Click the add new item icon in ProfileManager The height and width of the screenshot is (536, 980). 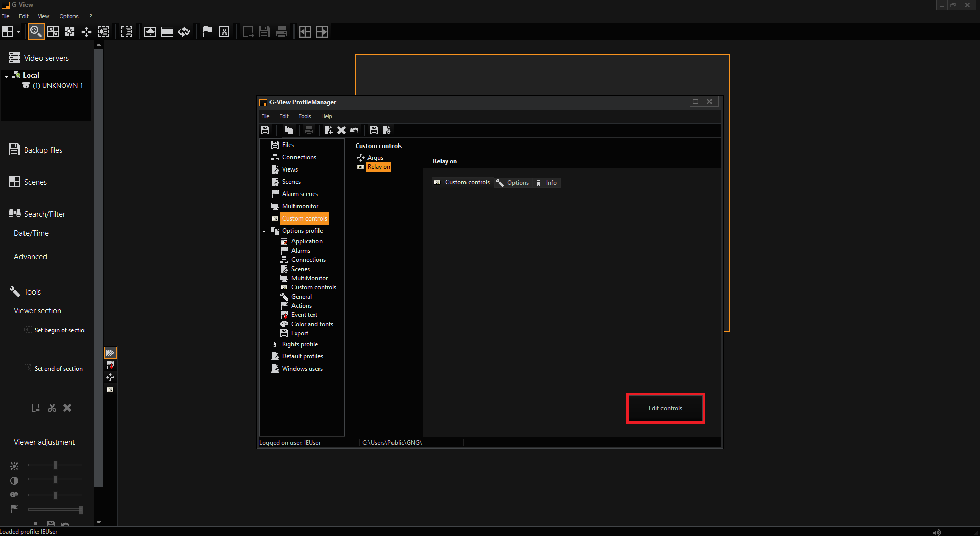pos(328,130)
